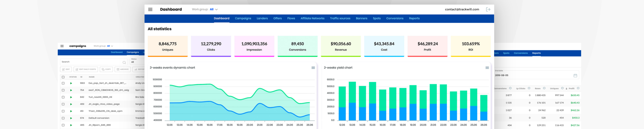This screenshot has height=129, width=644.
Task: Click the Profit $46,289.24 card
Action: pyautogui.click(x=428, y=46)
